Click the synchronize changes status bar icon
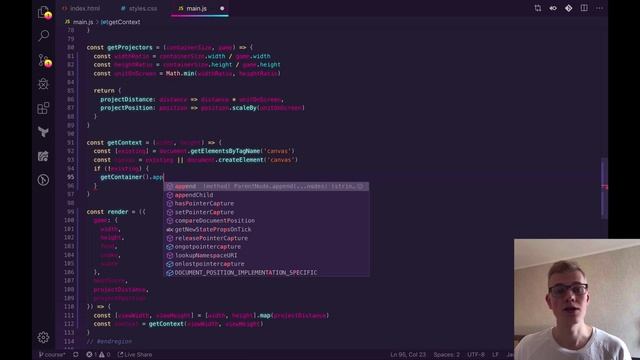Viewport: 640px width, 360px height. [76, 355]
